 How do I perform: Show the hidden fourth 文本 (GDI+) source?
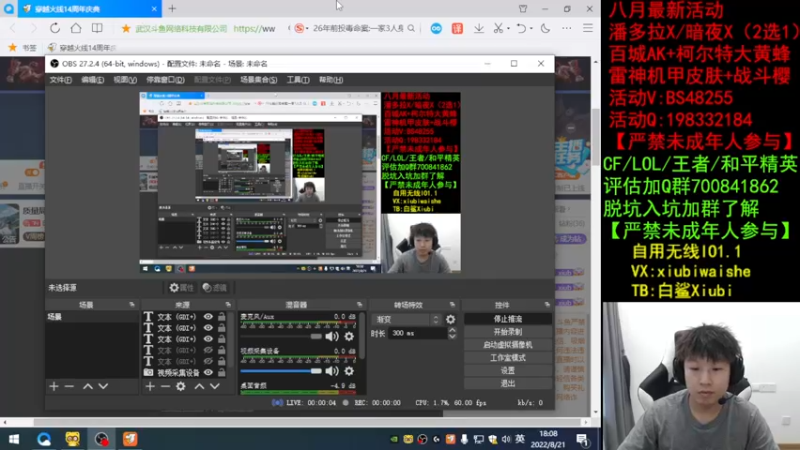coord(208,350)
